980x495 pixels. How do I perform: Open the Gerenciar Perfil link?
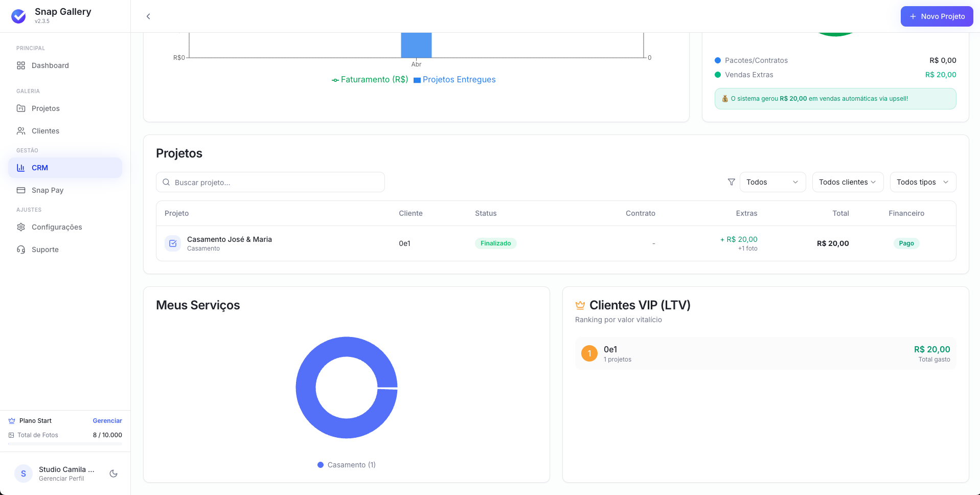(61, 479)
